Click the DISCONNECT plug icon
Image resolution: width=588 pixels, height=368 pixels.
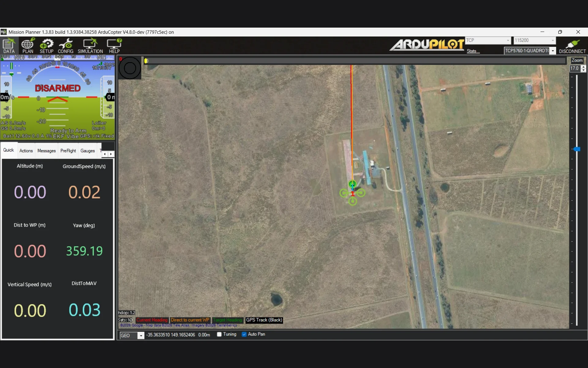pos(572,46)
